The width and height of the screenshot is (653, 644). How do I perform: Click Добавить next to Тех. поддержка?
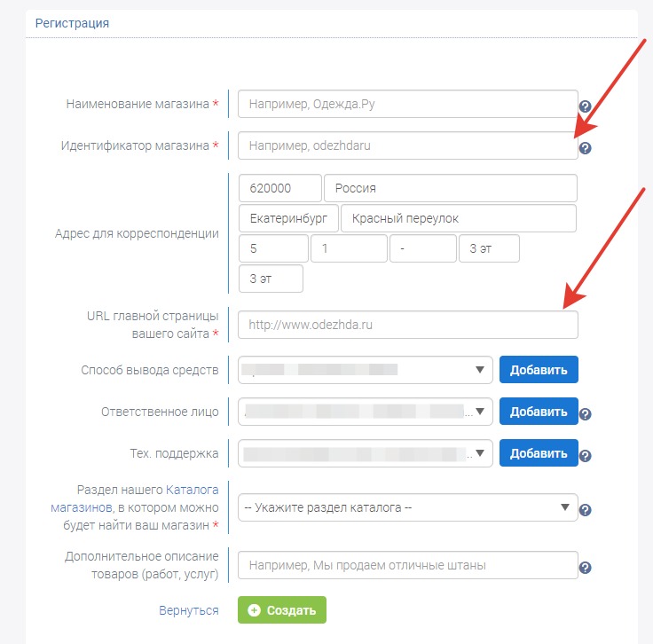click(x=539, y=453)
